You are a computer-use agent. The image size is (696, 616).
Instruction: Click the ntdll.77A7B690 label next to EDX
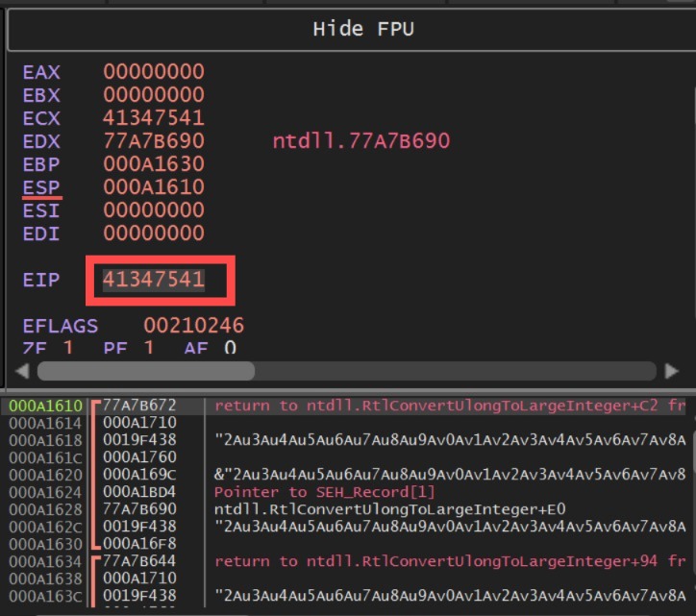click(360, 141)
